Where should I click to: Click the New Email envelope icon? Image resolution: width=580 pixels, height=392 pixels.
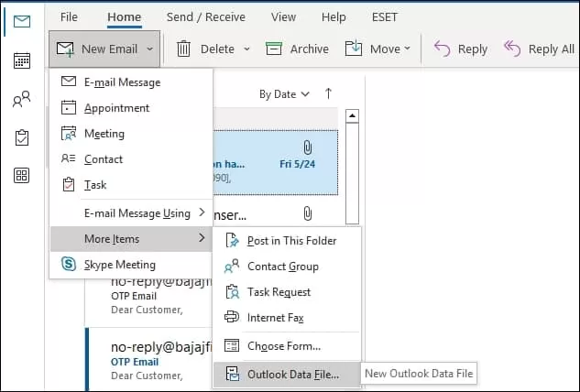(x=65, y=49)
